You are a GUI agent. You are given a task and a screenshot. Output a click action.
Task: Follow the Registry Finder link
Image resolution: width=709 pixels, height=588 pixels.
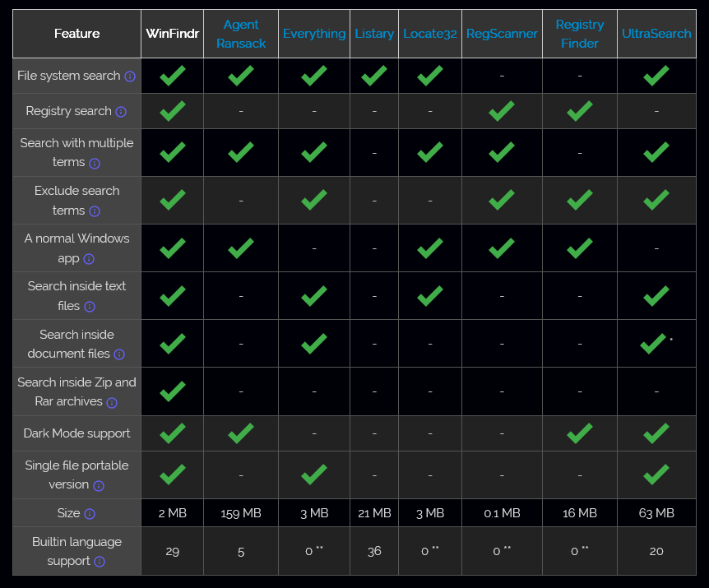[580, 34]
